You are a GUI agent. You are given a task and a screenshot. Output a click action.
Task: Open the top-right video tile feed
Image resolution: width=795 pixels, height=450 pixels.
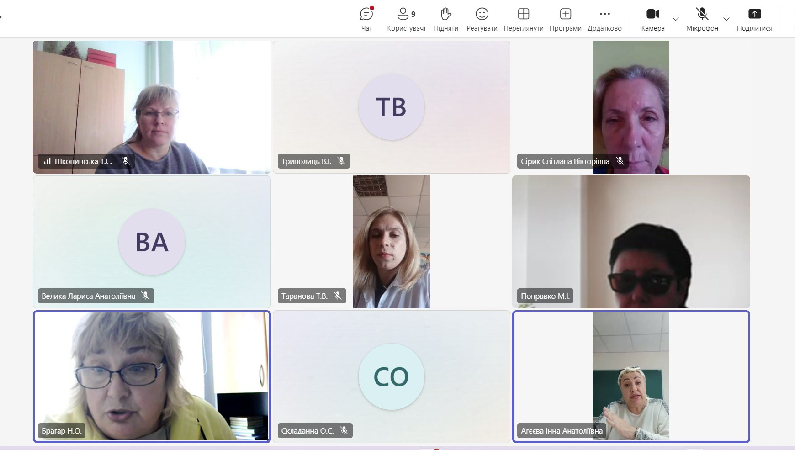(x=631, y=107)
